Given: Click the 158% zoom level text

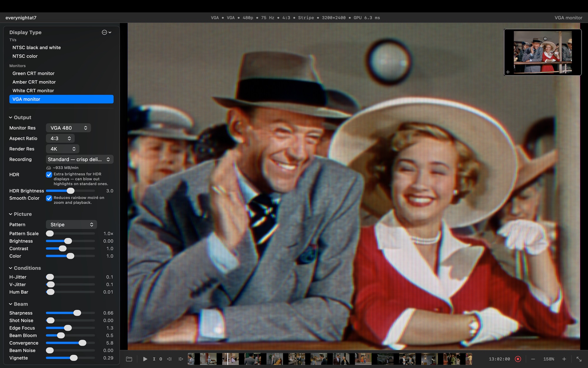Looking at the screenshot, I should coord(549,359).
